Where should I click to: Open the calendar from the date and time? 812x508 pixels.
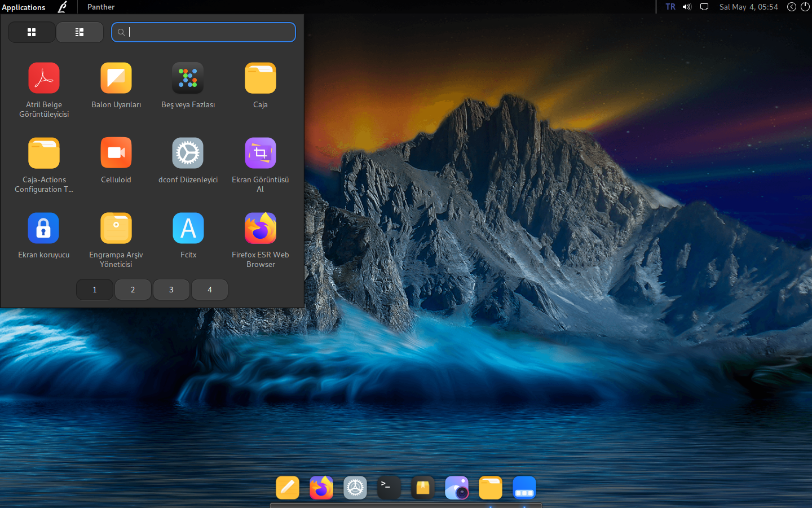point(748,7)
